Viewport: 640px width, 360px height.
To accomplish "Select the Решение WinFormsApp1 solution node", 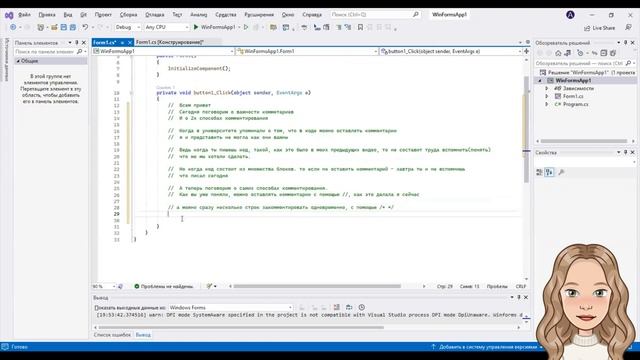I will click(587, 72).
